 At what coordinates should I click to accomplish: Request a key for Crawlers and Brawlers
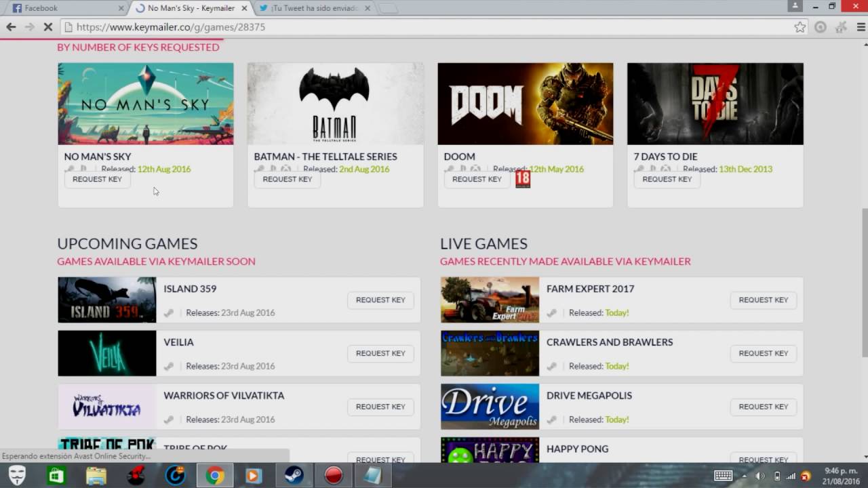764,353
